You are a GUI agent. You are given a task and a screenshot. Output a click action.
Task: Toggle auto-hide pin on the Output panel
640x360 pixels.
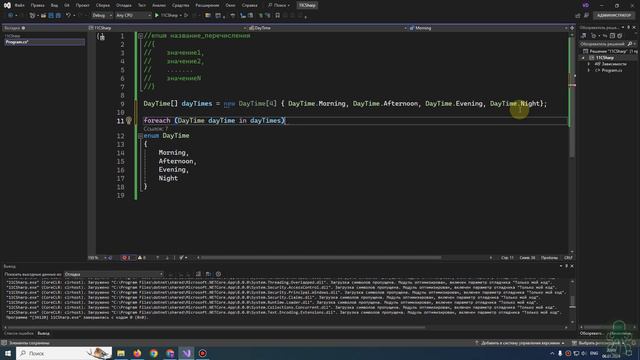coord(566,266)
